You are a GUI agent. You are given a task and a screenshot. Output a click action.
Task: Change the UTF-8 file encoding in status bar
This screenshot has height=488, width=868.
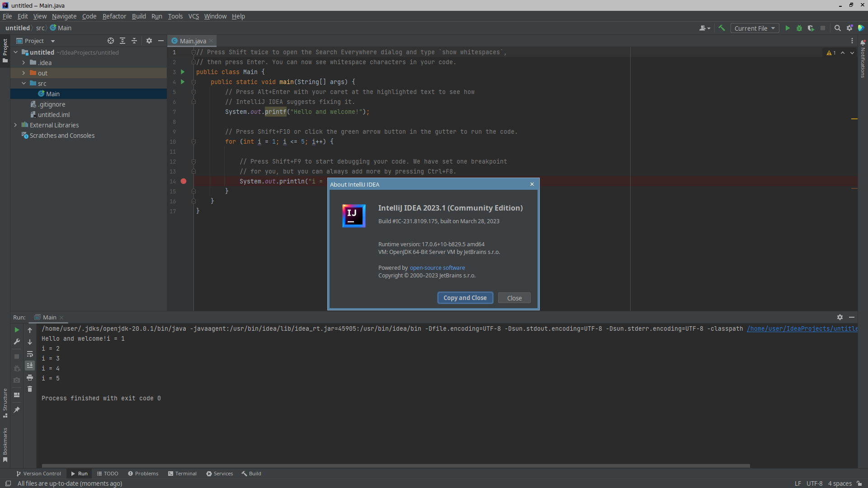click(814, 483)
